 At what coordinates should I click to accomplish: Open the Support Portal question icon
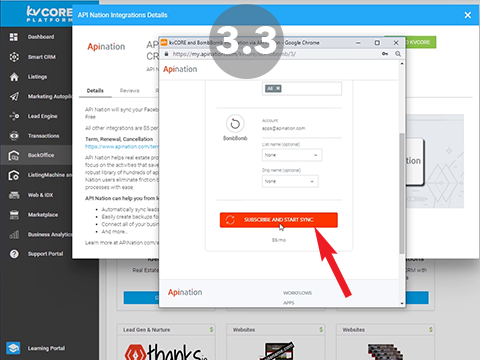(14, 254)
